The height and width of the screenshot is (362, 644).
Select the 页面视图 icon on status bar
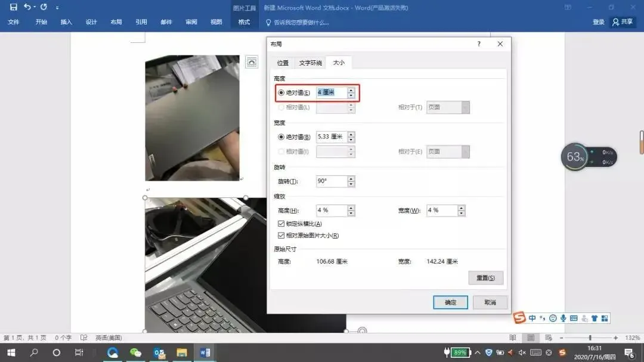click(x=531, y=338)
